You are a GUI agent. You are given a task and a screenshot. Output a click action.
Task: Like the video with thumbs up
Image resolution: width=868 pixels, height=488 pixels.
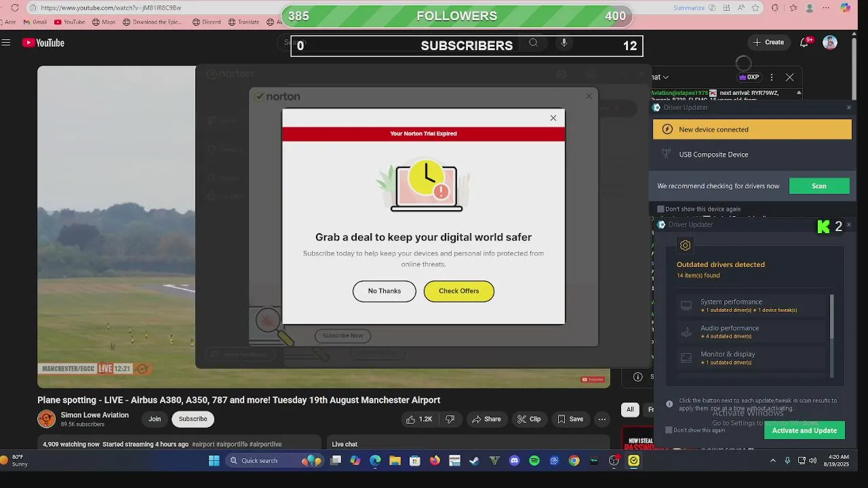[x=419, y=420]
